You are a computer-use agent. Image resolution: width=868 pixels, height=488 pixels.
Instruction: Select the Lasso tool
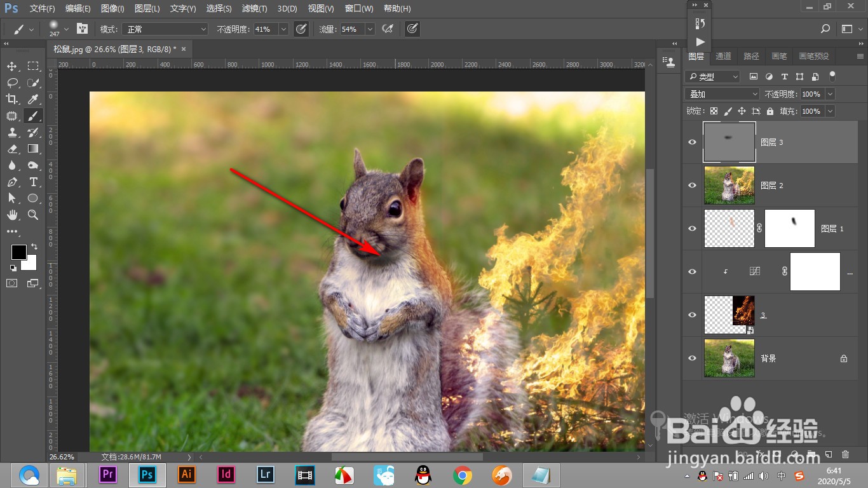coord(12,83)
